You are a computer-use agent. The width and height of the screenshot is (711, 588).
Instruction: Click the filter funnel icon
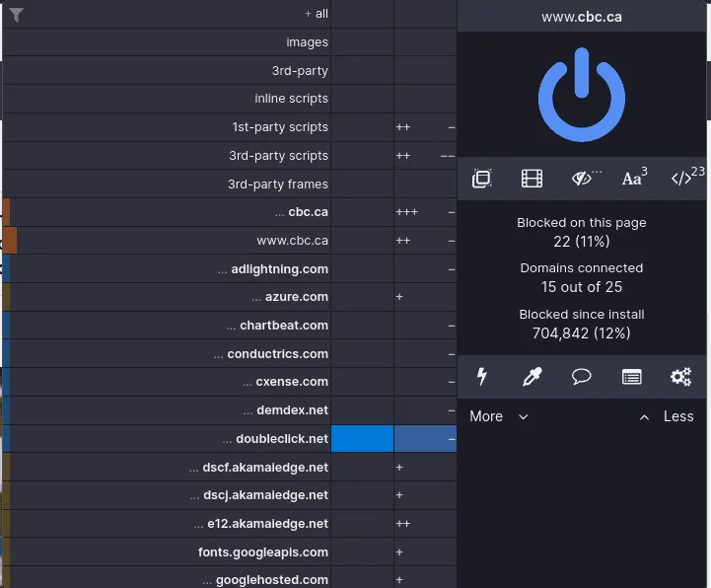[16, 15]
